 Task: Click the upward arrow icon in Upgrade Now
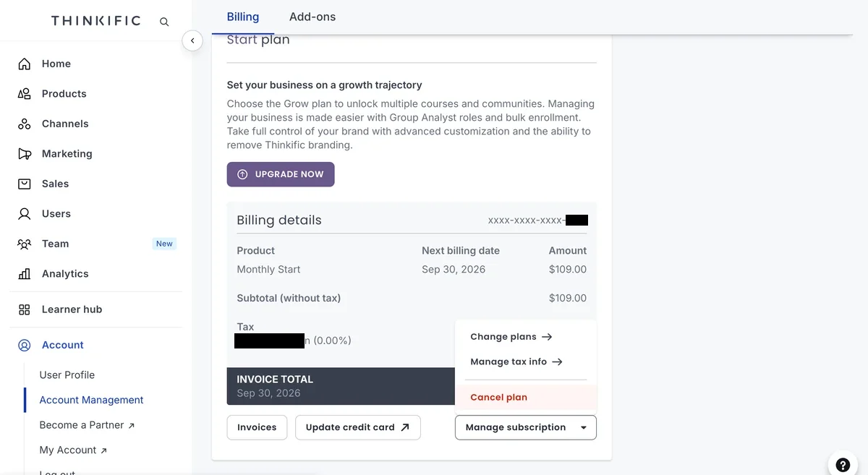242,174
